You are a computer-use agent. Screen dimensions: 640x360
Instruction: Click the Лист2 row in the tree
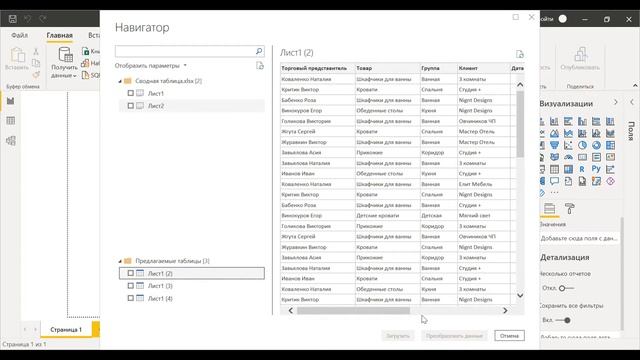tap(192, 106)
